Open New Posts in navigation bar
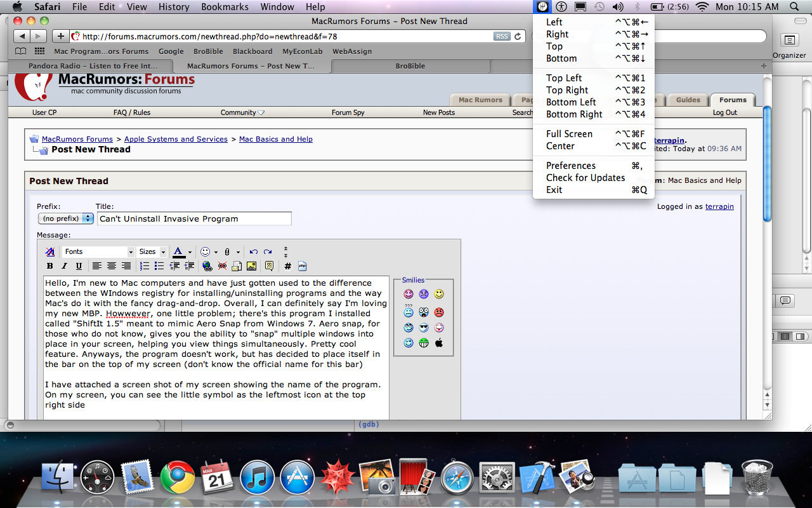Viewport: 812px width, 508px height. pyautogui.click(x=439, y=112)
